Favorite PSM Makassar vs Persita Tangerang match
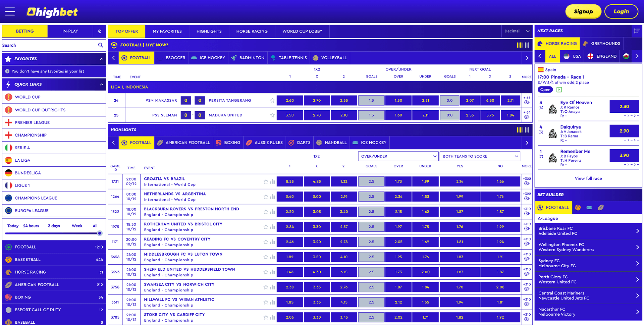Image resolution: width=644 pixels, height=325 pixels. [272, 100]
